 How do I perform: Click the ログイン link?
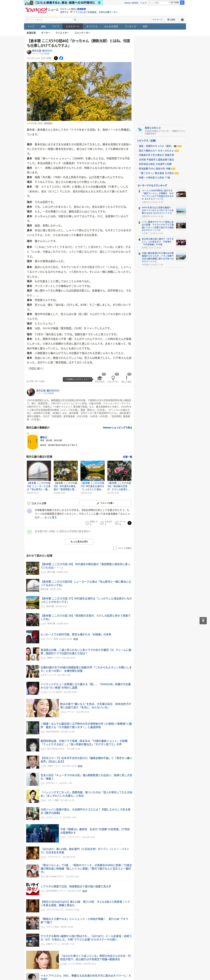(64, 12)
